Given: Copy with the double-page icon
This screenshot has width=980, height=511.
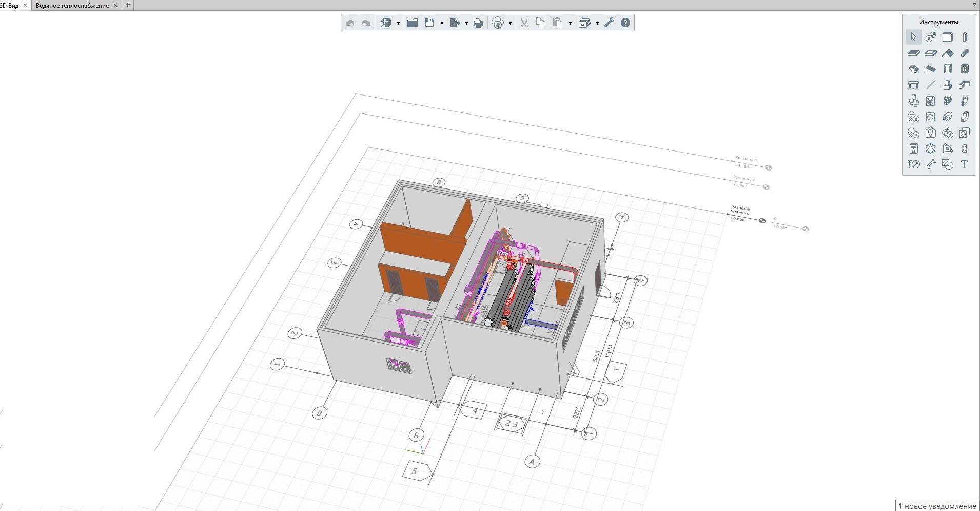Looking at the screenshot, I should click(x=540, y=23).
